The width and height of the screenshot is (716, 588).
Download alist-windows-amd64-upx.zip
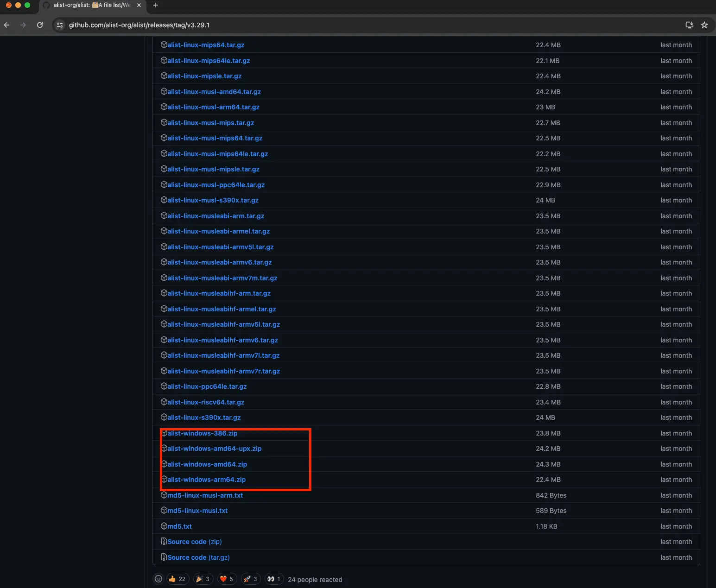pos(215,449)
